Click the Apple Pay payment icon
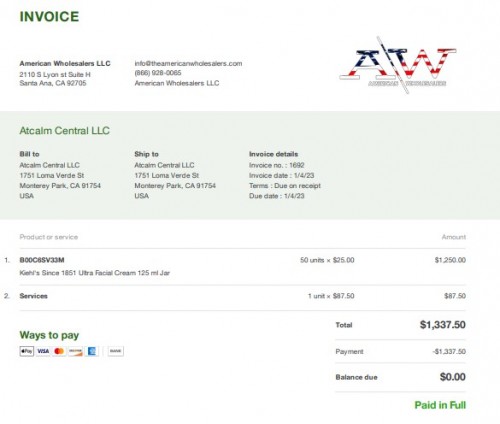The image size is (500, 424). pos(27,351)
